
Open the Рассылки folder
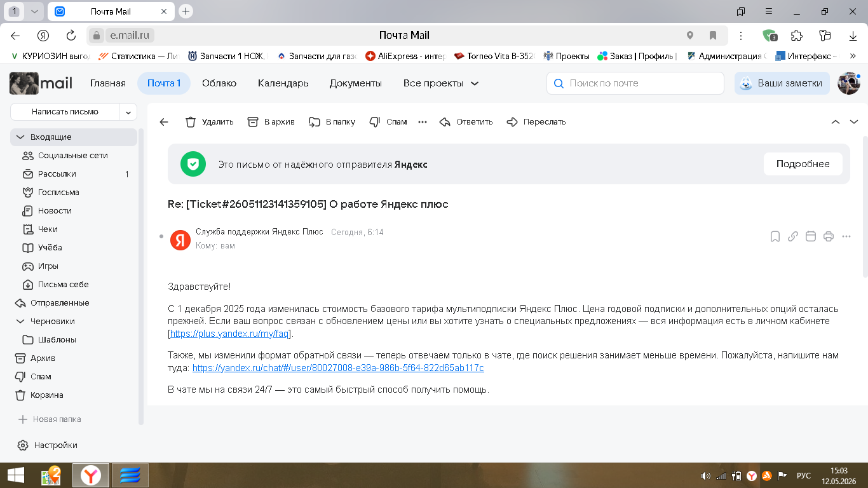click(x=74, y=174)
